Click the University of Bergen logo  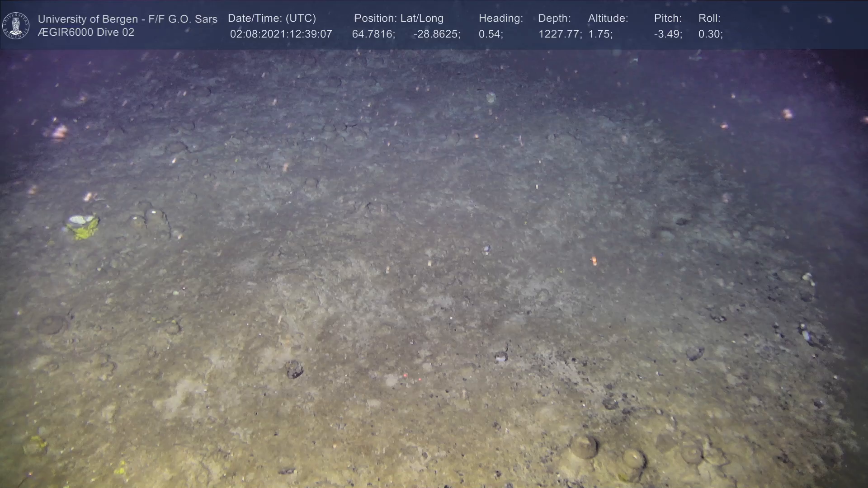pyautogui.click(x=16, y=25)
